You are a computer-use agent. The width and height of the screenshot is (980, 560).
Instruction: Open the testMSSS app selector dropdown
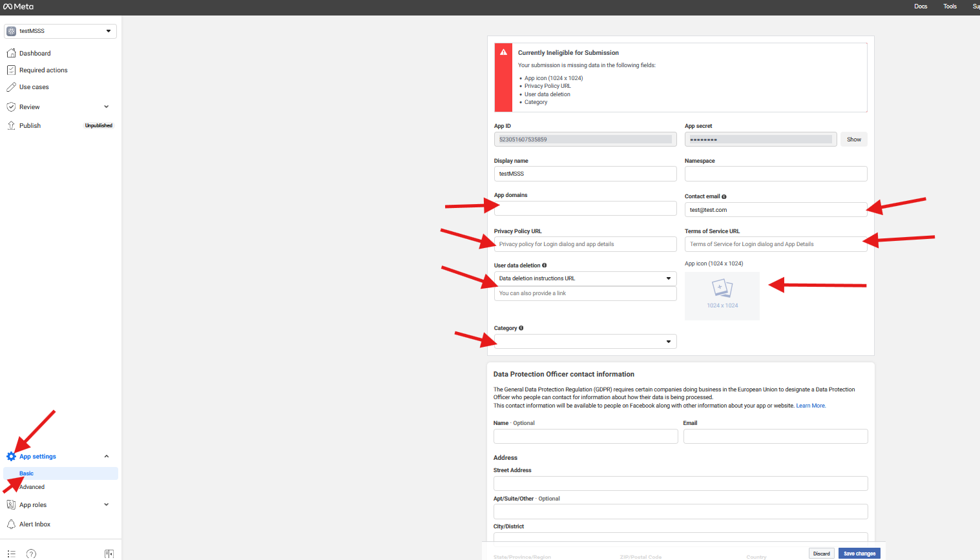(x=60, y=31)
